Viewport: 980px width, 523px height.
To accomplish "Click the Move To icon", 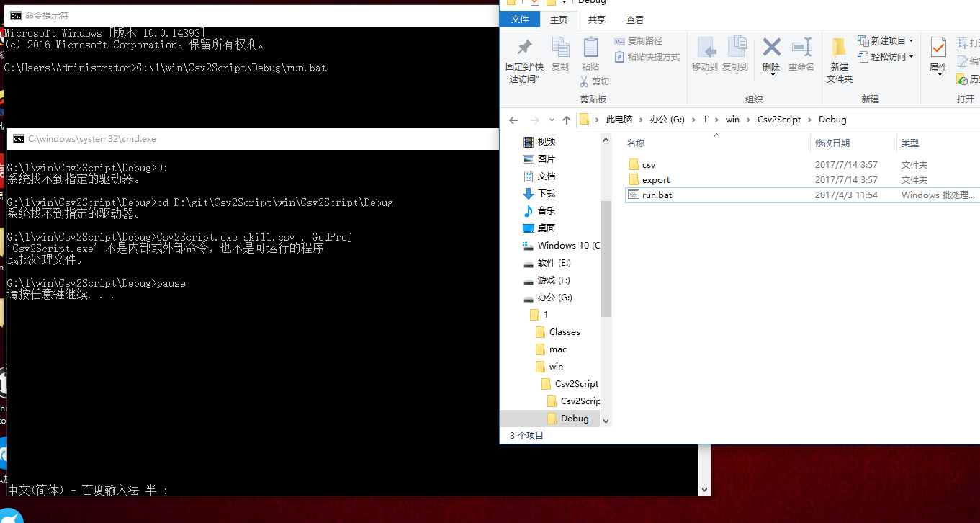I will click(705, 48).
